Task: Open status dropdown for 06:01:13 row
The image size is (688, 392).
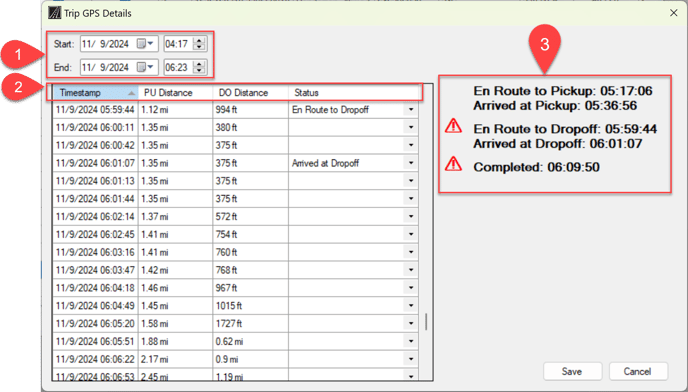Action: pos(411,181)
